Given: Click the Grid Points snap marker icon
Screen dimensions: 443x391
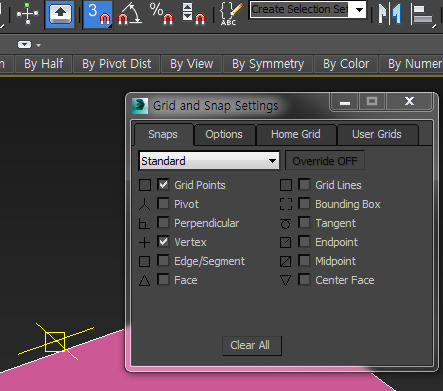Looking at the screenshot, I should pyautogui.click(x=145, y=185).
